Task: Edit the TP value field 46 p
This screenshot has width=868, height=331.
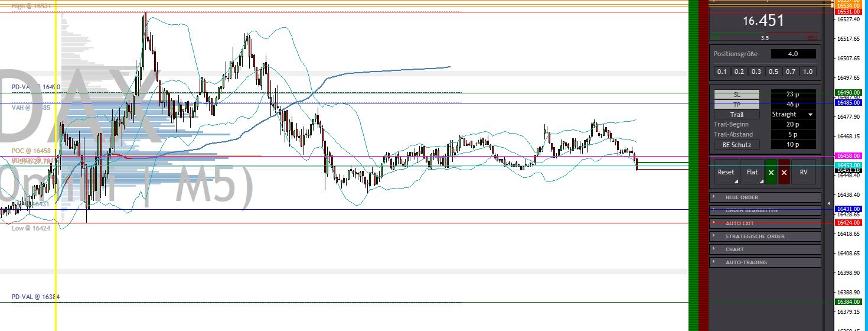Action: tap(793, 105)
